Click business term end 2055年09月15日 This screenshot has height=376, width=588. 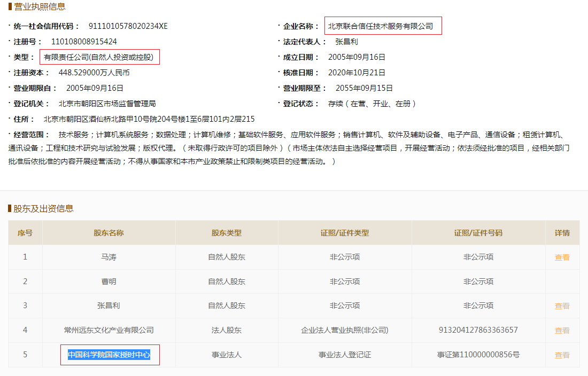coord(364,88)
